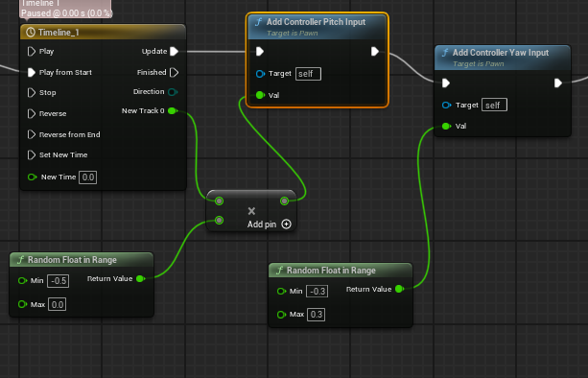
Task: Edit Min field showing -0.5
Action: pos(59,281)
